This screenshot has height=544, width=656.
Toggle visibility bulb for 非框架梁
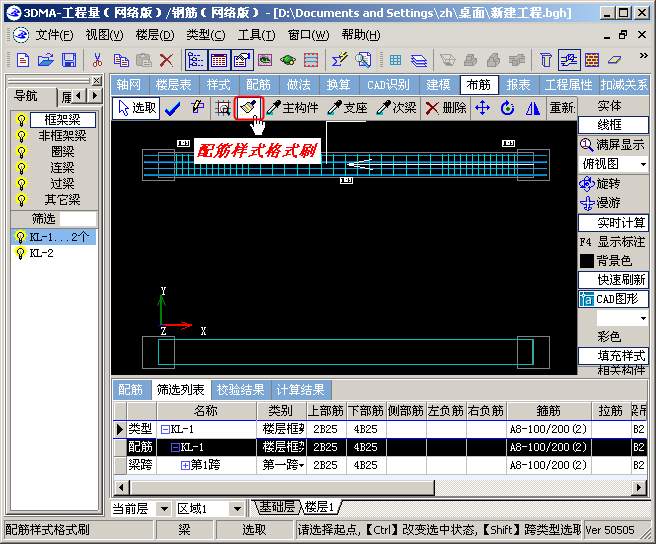21,136
